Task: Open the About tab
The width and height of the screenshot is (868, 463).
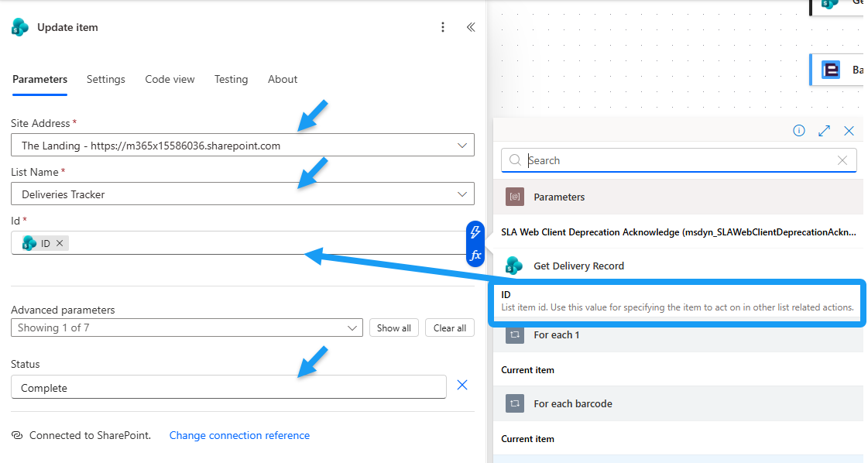Action: pyautogui.click(x=283, y=79)
